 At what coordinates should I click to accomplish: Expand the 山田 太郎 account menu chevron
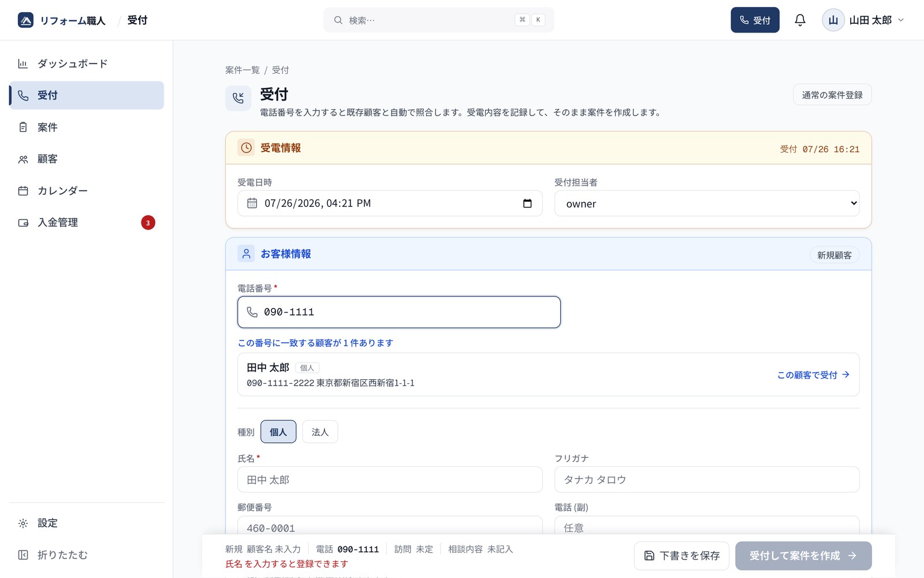pos(901,20)
